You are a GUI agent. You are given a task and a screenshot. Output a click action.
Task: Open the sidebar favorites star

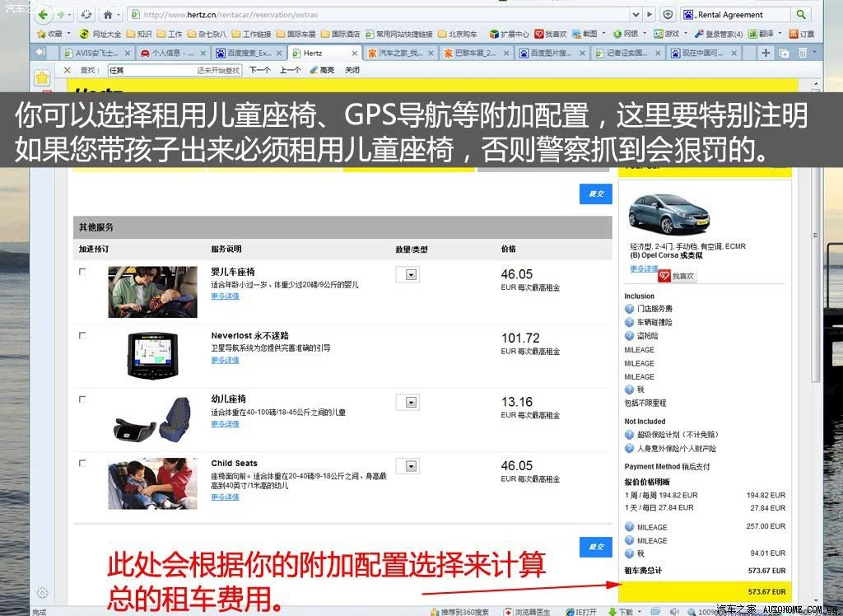42,77
